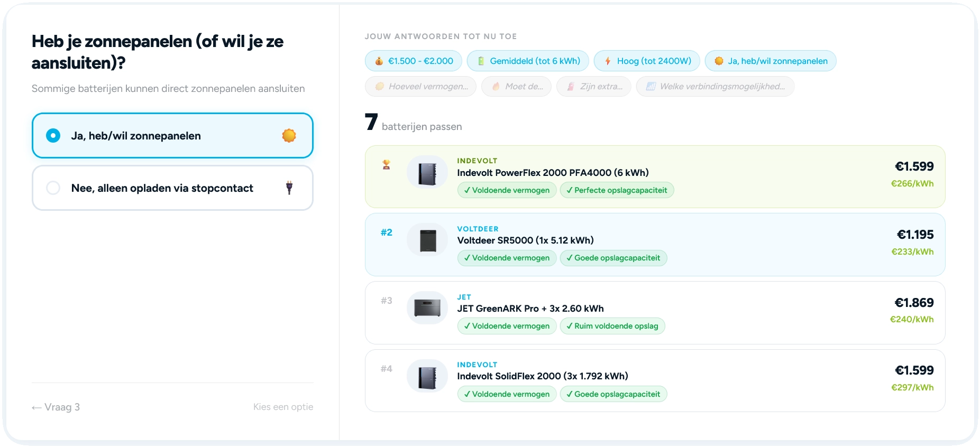Screen dimensions: 980x448
Task: Click the €297/kWh value
Action: pos(912,388)
